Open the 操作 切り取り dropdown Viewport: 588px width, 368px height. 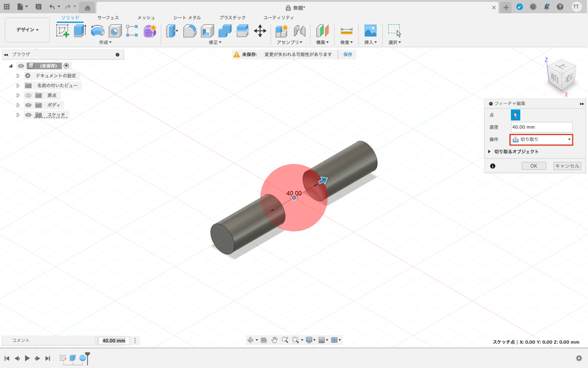pos(541,140)
